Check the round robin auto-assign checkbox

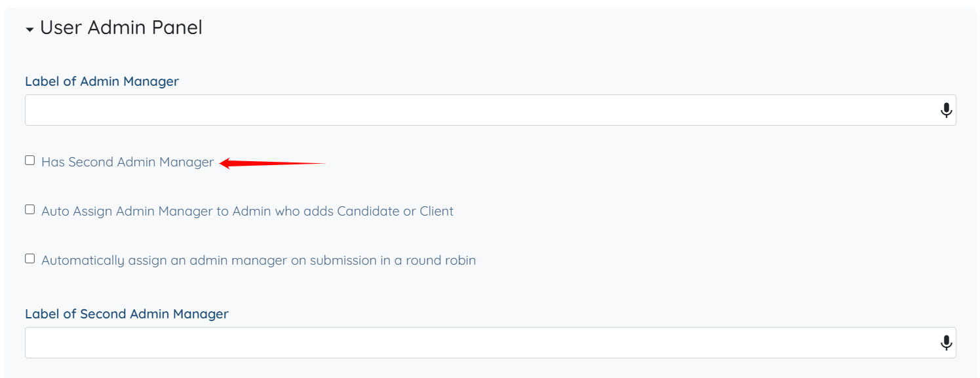click(x=30, y=259)
